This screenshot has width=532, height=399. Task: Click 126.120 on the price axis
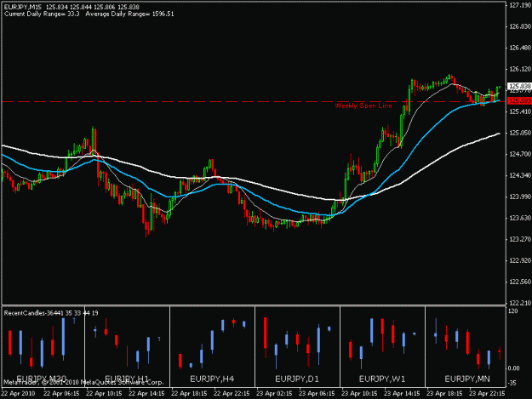[520, 69]
